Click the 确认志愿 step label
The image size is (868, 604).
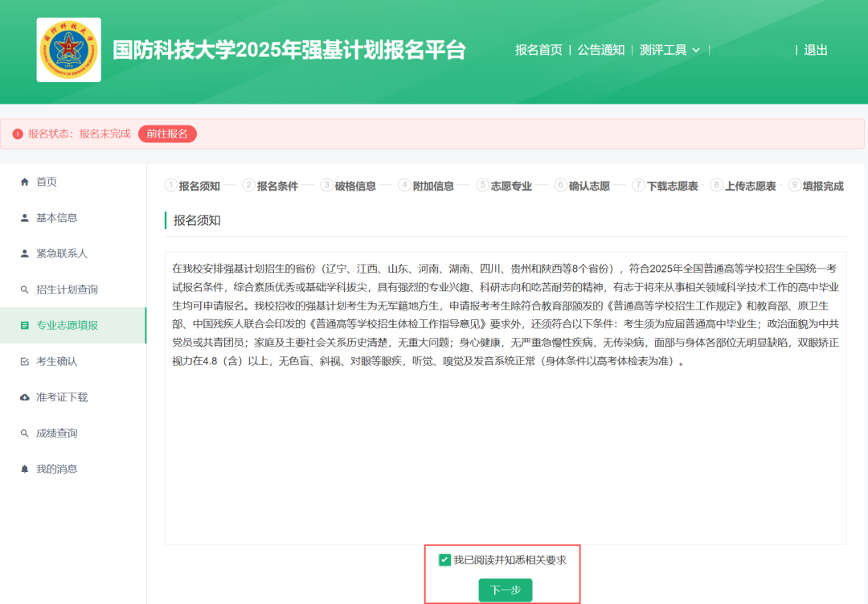click(x=590, y=187)
